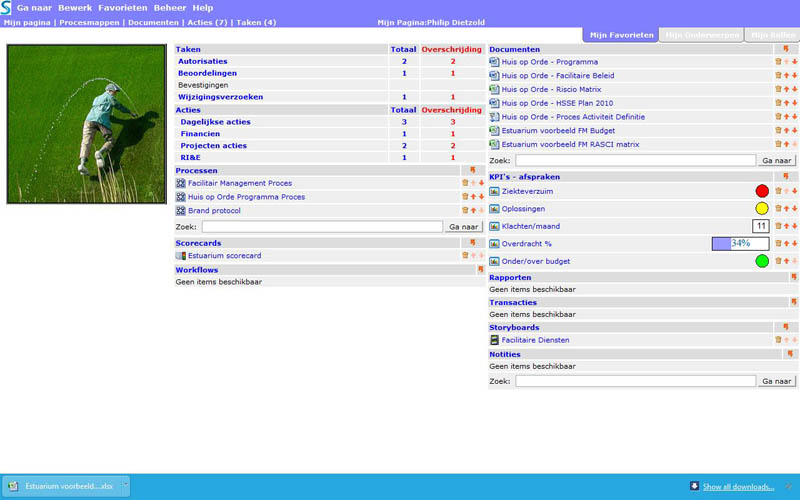Screen dimensions: 800x500
Task: Move Huis op Orde - Riscio Matrix down
Action: coord(794,90)
